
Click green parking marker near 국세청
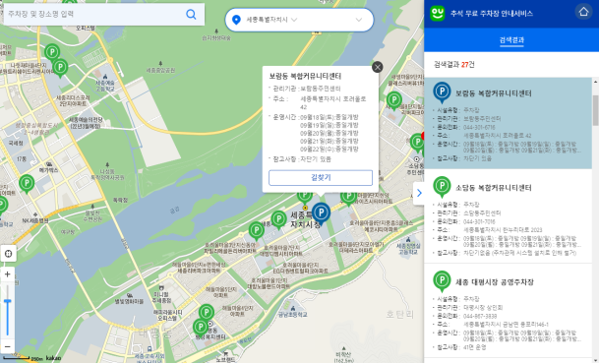click(x=27, y=184)
